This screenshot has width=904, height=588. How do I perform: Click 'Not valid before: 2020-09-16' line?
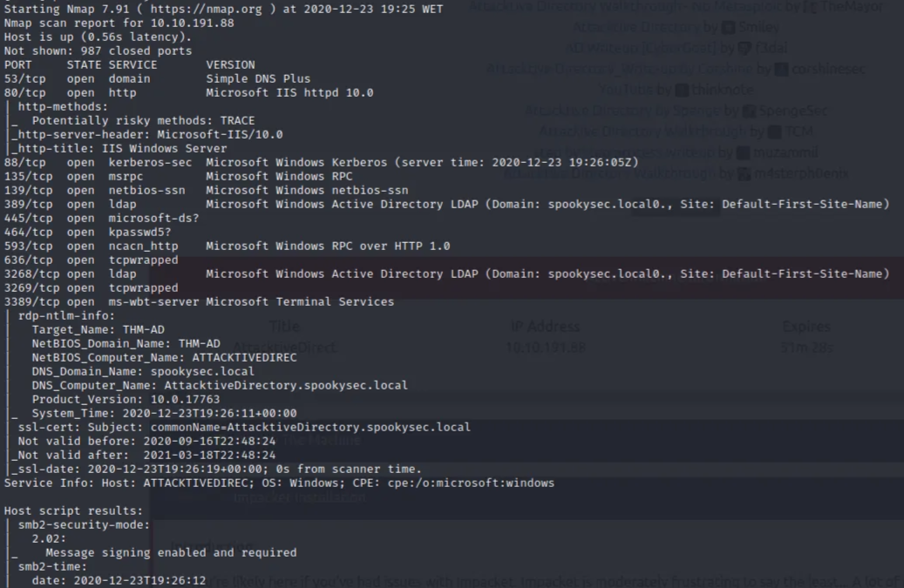coord(146,441)
